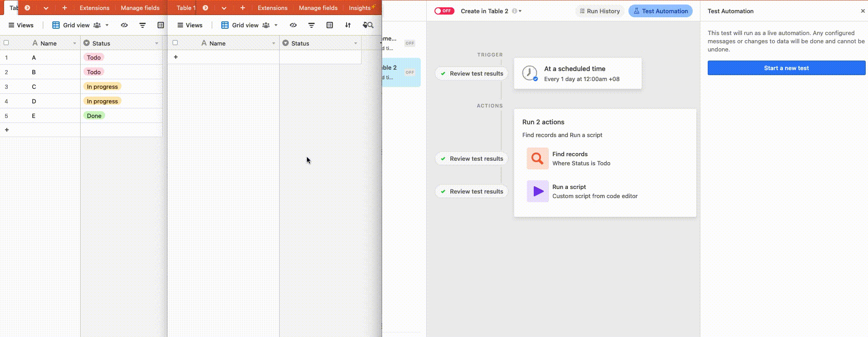Screen dimensions: 868x337
Task: Click the Find records magnifier icon
Action: [538, 158]
